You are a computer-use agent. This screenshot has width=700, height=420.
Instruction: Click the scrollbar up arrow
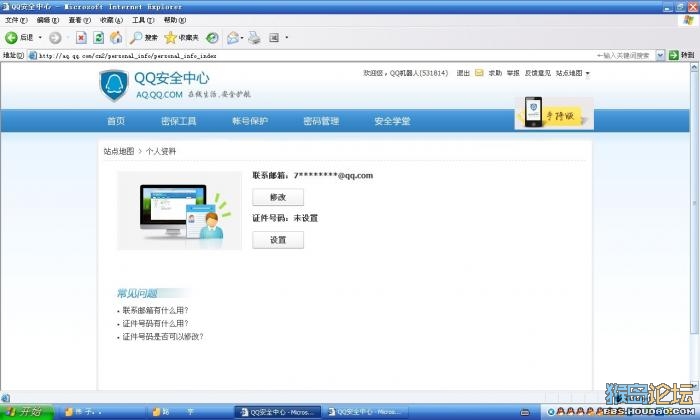pyautogui.click(x=694, y=67)
